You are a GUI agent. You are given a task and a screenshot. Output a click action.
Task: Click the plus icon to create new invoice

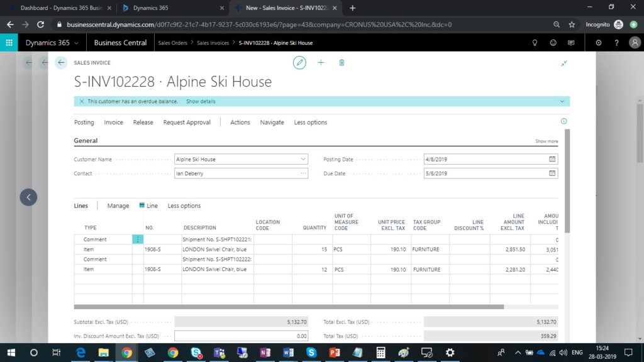click(x=321, y=63)
